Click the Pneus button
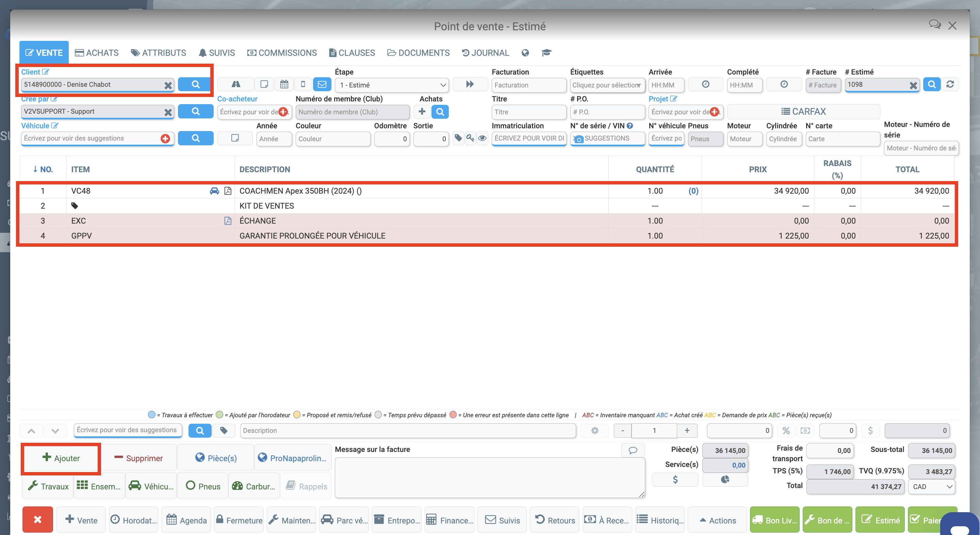This screenshot has height=535, width=980. (x=203, y=486)
